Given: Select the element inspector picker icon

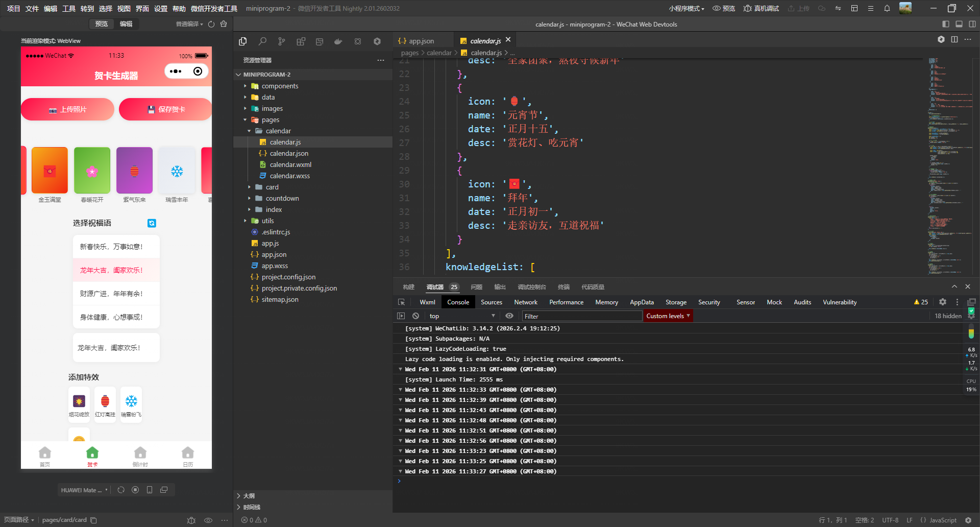Looking at the screenshot, I should 402,302.
